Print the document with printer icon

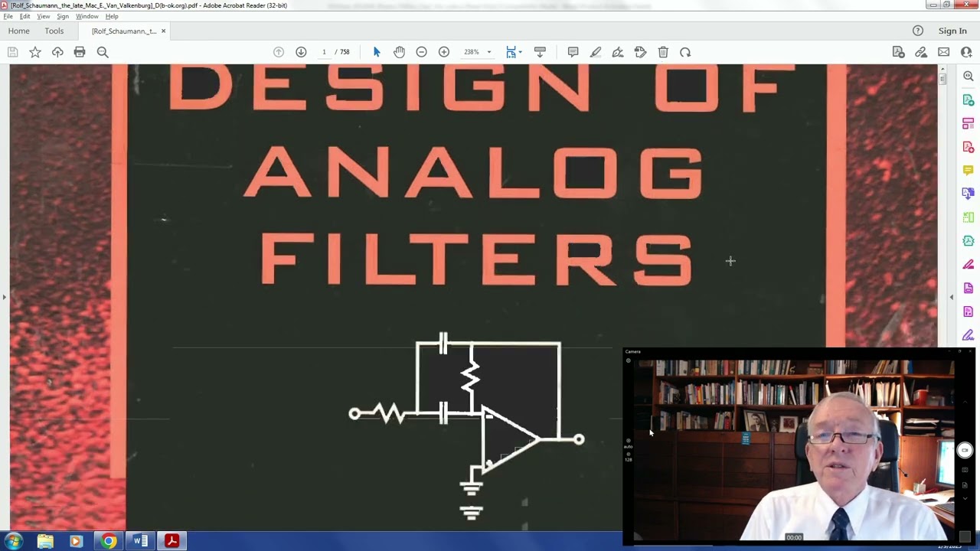(80, 52)
